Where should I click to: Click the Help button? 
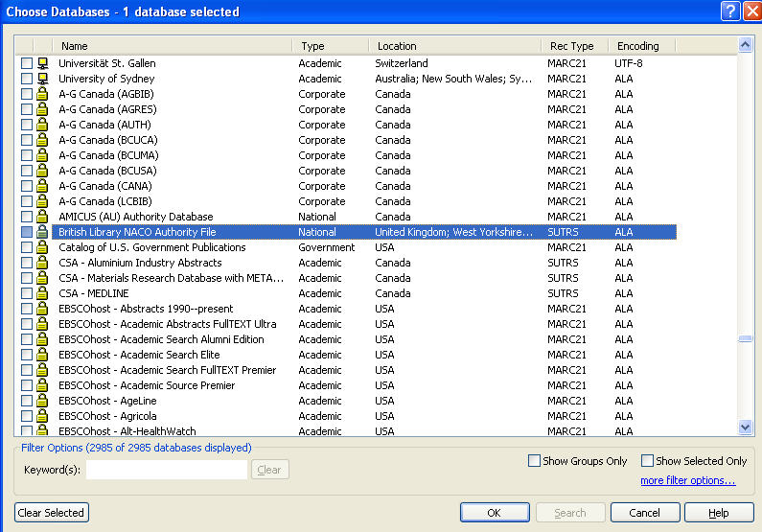click(x=719, y=513)
